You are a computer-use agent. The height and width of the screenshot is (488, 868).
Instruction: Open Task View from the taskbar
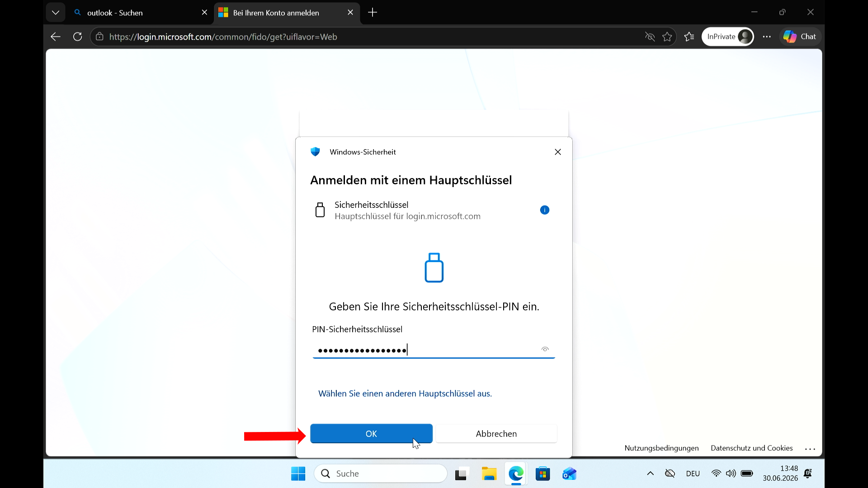coord(461,474)
